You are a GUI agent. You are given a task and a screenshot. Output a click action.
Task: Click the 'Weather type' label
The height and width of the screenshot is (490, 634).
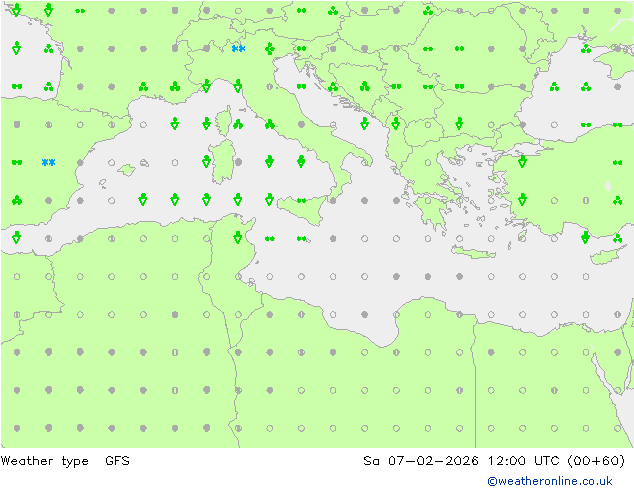(45, 461)
